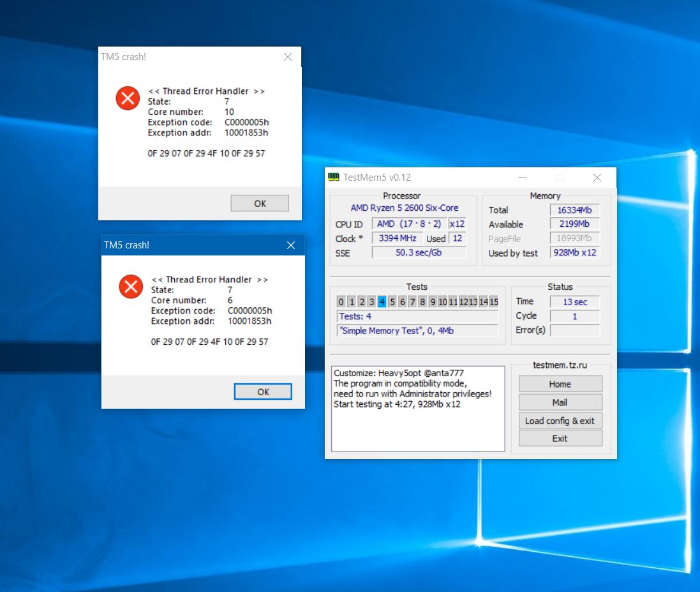The height and width of the screenshot is (592, 700).
Task: Click the Thread Error Handler heading in core 6 dialog
Action: (x=209, y=280)
